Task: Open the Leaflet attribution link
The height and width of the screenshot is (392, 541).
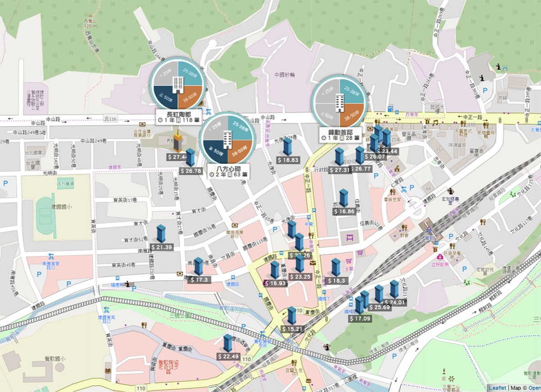Action: (x=497, y=388)
